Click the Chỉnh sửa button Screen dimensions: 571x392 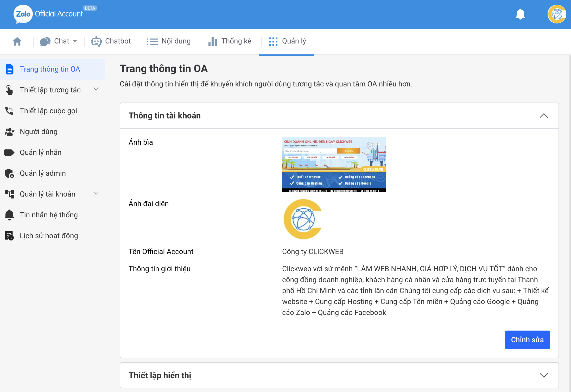coord(527,340)
